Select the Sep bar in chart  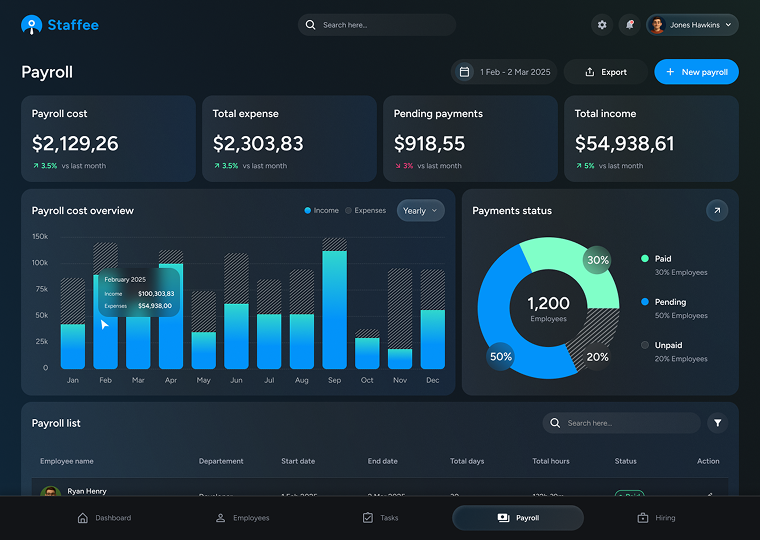[334, 303]
